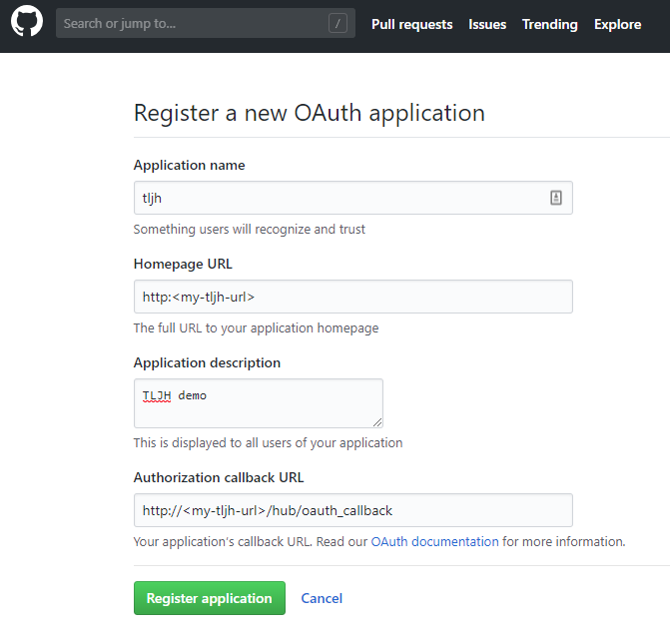Click inside the Application description textarea
Viewport: 670px width, 644px height.
[258, 403]
